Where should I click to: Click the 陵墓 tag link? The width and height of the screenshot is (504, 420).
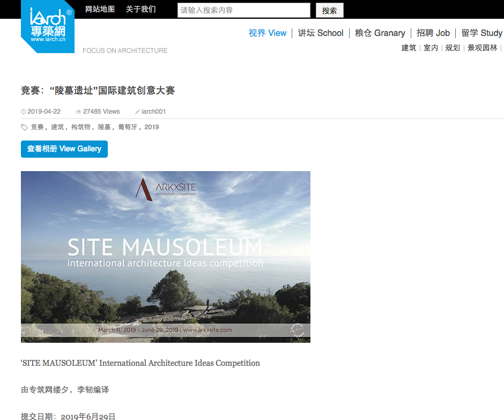click(x=104, y=127)
